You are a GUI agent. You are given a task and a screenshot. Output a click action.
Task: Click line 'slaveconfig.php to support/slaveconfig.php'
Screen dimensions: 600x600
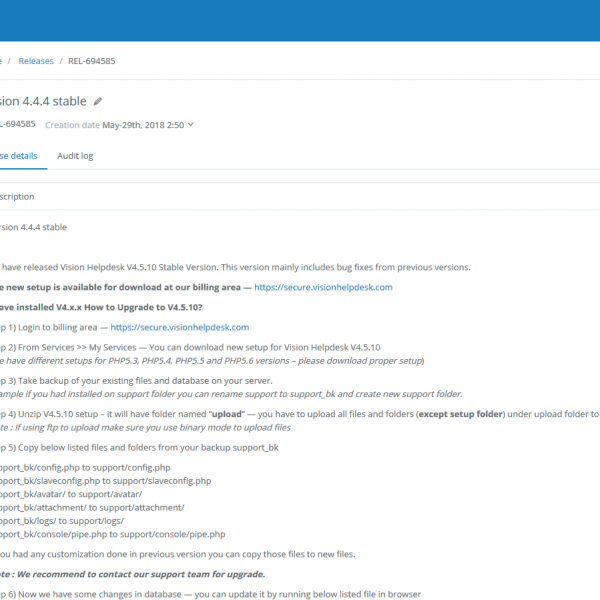(106, 481)
